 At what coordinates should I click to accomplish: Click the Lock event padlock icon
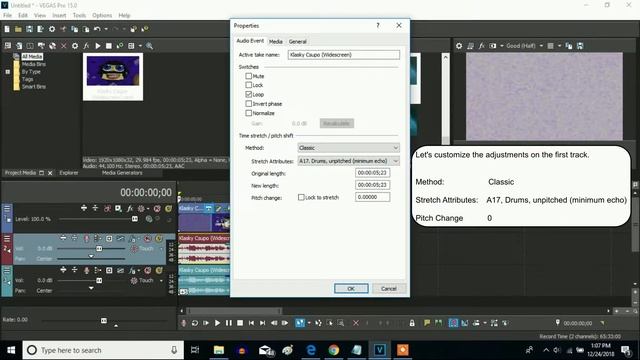[412, 323]
